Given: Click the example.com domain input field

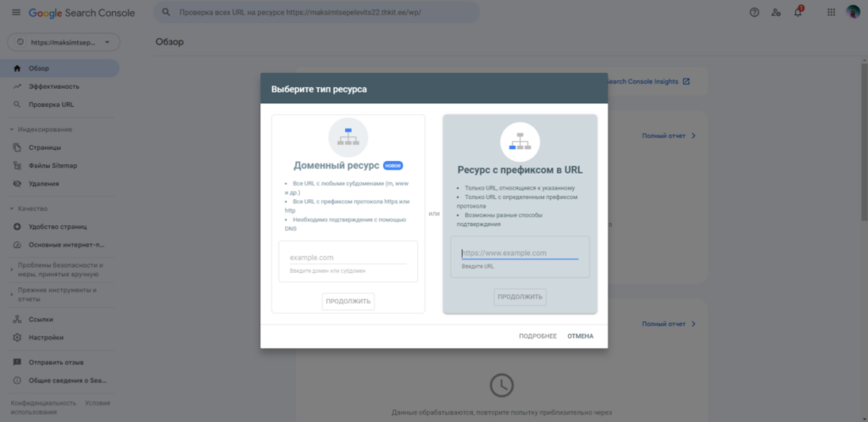Looking at the screenshot, I should click(348, 258).
